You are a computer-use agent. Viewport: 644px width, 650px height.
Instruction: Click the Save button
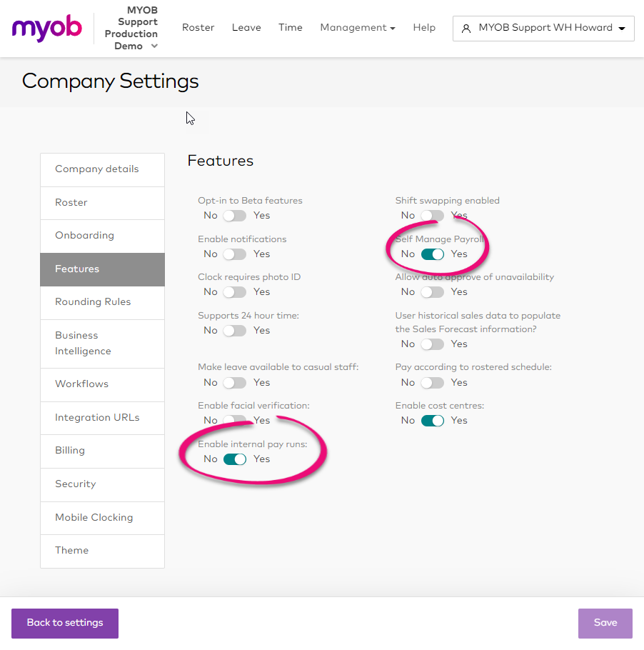pyautogui.click(x=605, y=623)
